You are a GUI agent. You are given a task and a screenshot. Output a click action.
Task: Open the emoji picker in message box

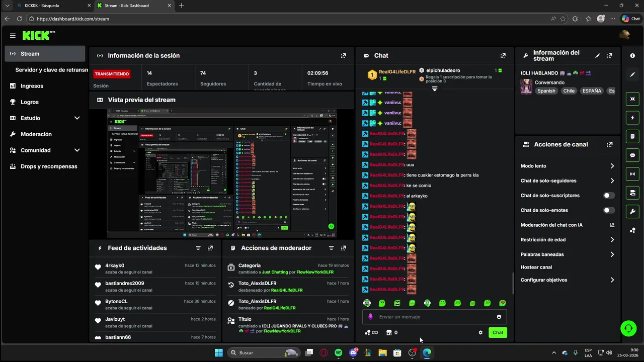(x=499, y=317)
